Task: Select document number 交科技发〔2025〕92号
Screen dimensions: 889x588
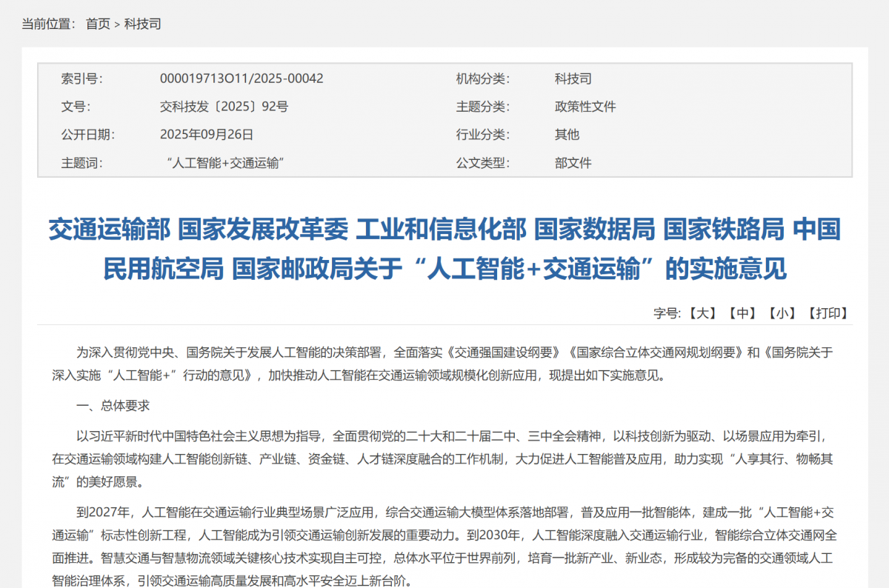Action: (224, 107)
